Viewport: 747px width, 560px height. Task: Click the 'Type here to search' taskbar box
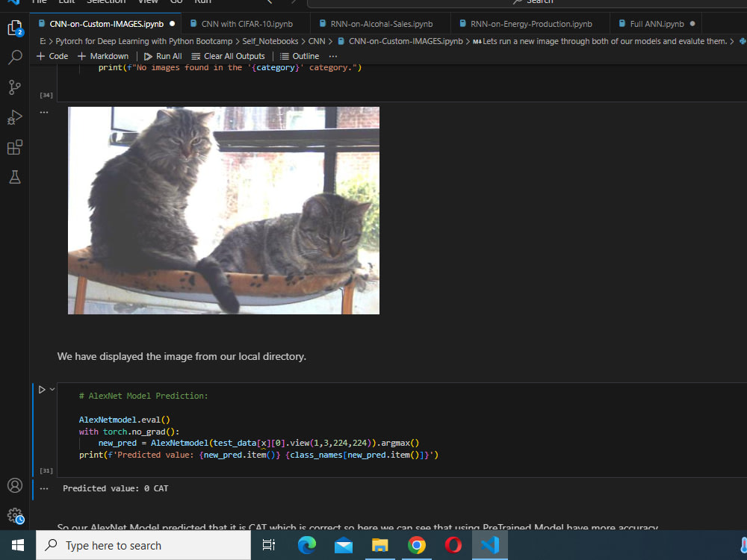point(143,545)
